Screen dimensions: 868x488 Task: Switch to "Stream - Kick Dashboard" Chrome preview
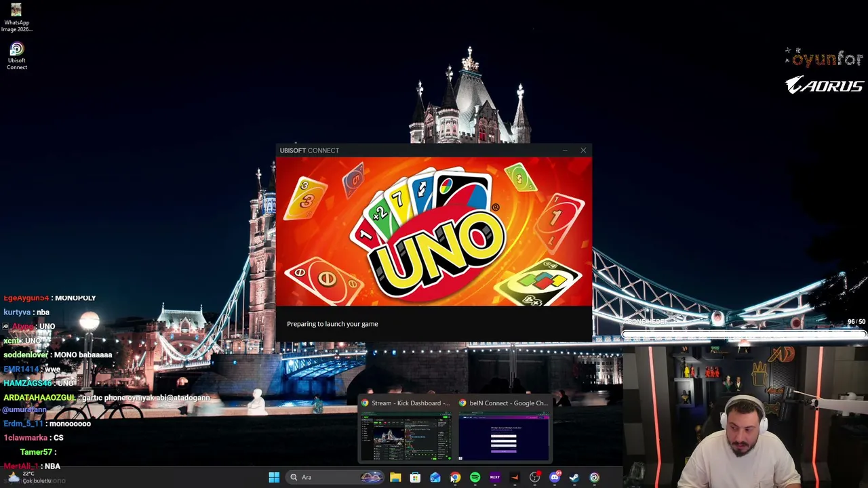pyautogui.click(x=406, y=430)
